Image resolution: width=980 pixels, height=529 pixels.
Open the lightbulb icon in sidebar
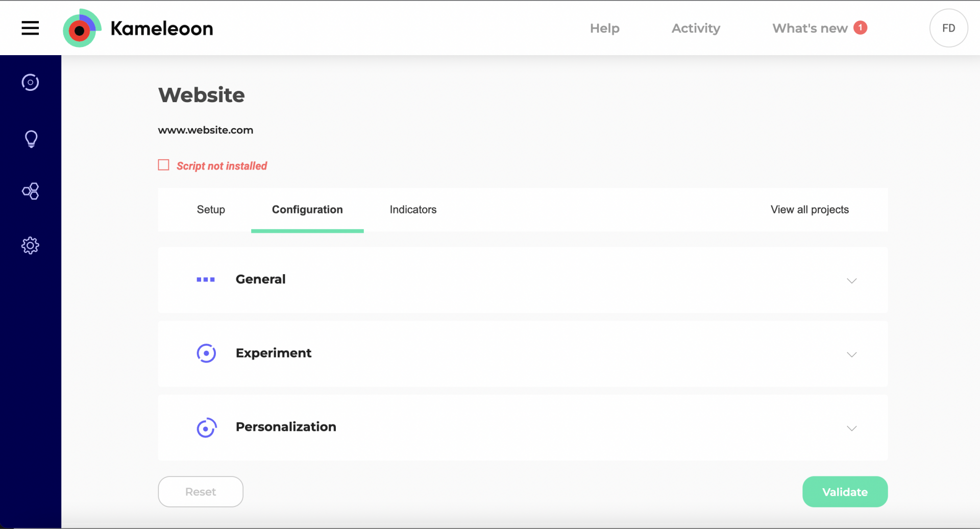coord(31,139)
